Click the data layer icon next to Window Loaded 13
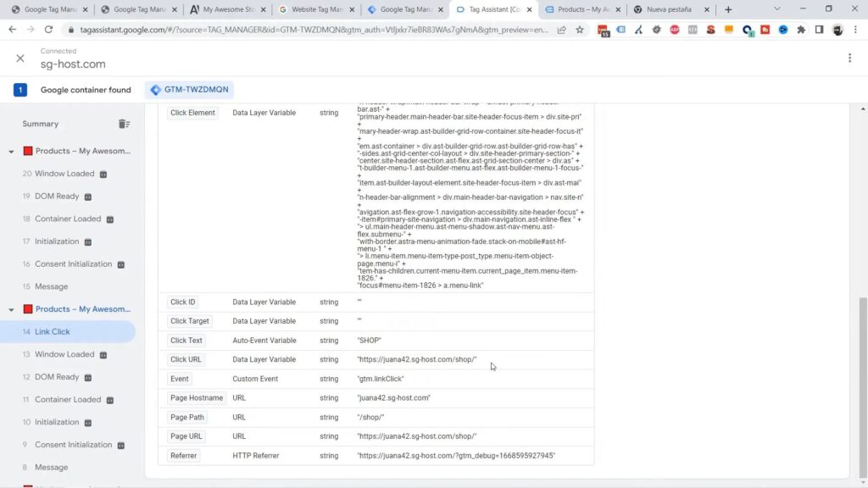 tap(103, 355)
